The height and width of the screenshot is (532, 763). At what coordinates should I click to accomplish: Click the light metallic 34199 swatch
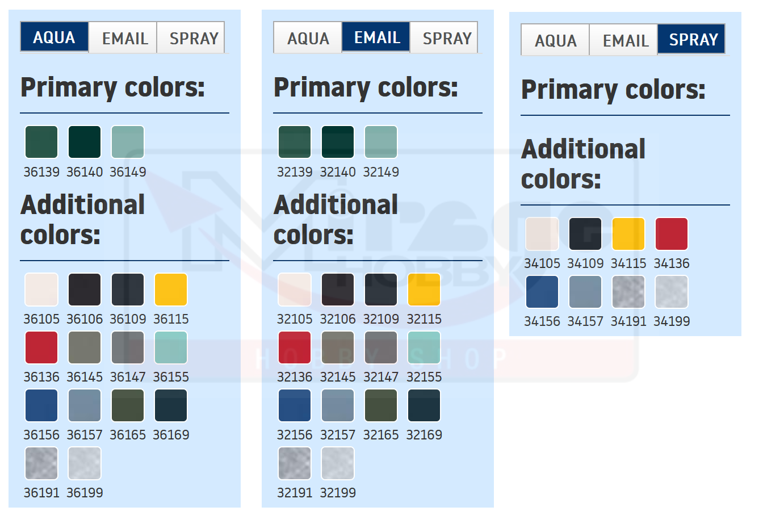point(672,292)
